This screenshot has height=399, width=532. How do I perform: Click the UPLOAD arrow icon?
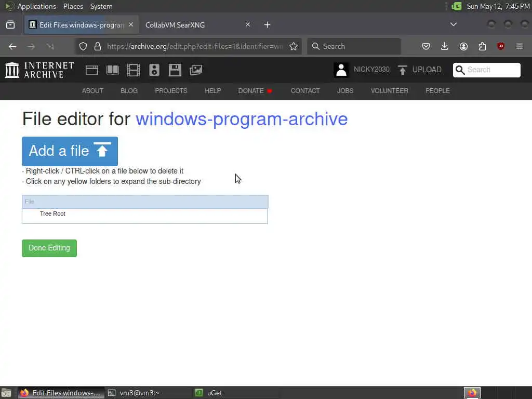point(403,70)
